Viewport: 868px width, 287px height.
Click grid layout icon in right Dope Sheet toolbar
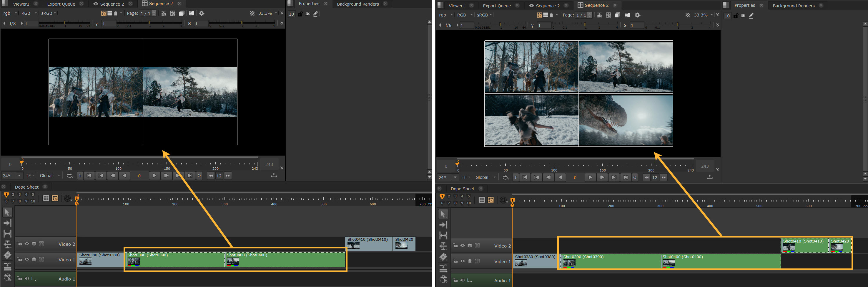482,200
